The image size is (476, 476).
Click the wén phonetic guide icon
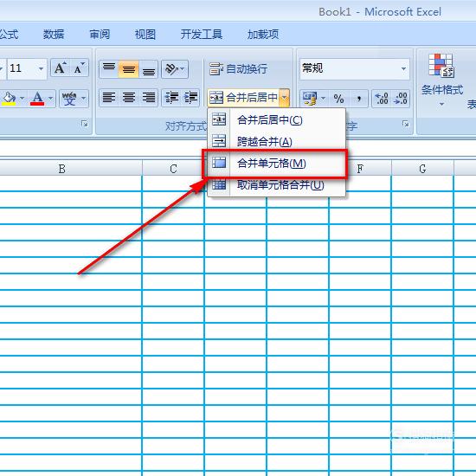69,99
